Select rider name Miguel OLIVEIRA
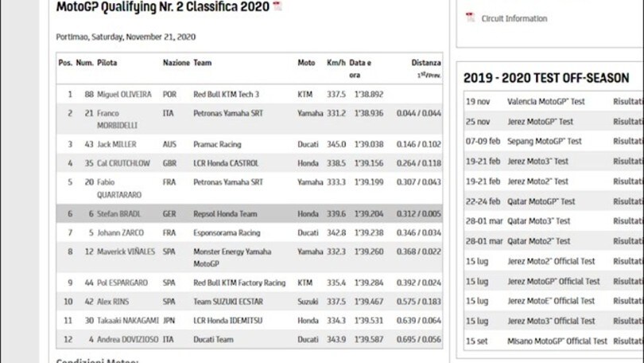 pos(124,94)
